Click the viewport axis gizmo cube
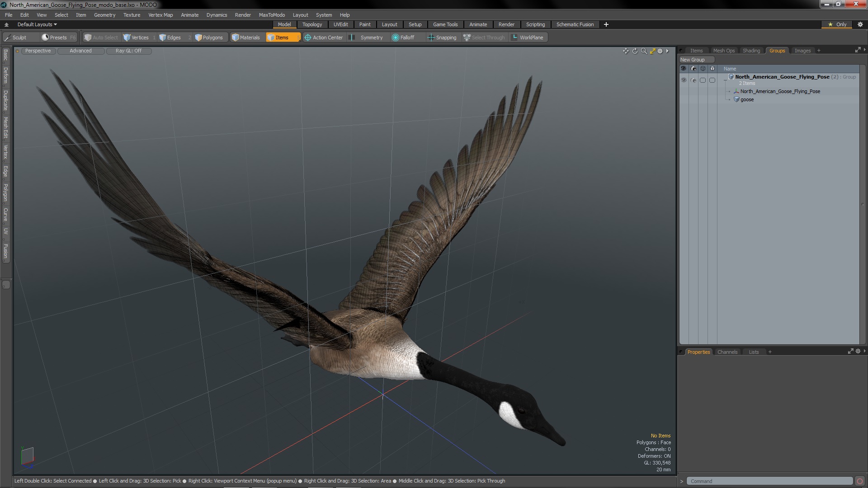The image size is (868, 488). 27,456
